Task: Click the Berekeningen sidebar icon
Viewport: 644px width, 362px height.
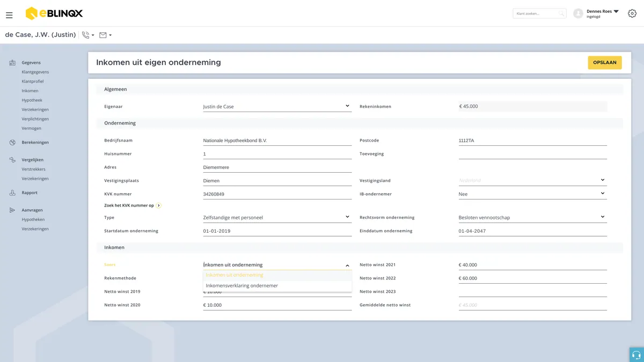Action: pyautogui.click(x=12, y=142)
